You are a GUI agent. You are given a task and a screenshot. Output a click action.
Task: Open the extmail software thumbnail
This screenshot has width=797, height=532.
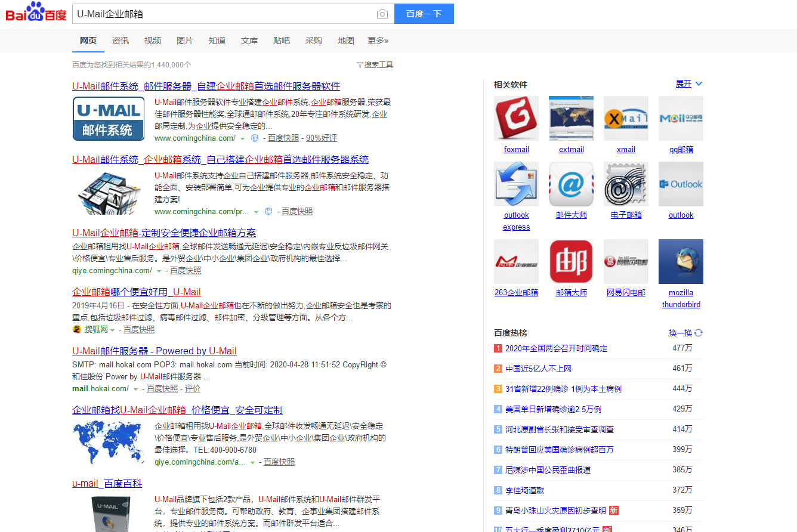click(x=571, y=118)
